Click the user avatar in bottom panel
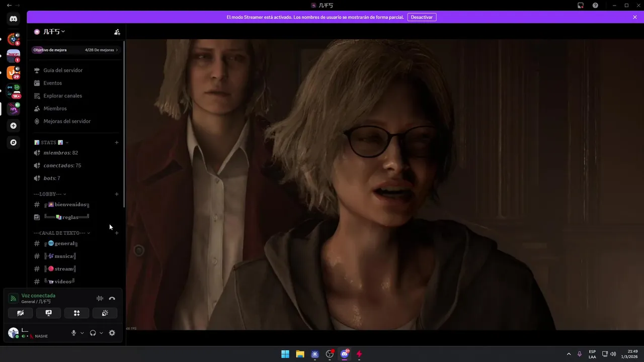Image resolution: width=644 pixels, height=362 pixels. click(14, 333)
